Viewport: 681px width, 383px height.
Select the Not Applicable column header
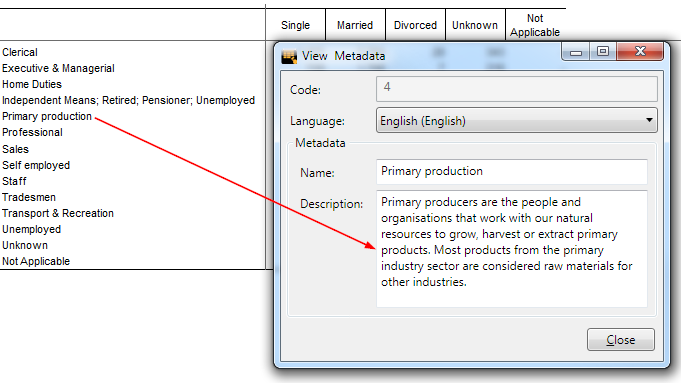(535, 25)
